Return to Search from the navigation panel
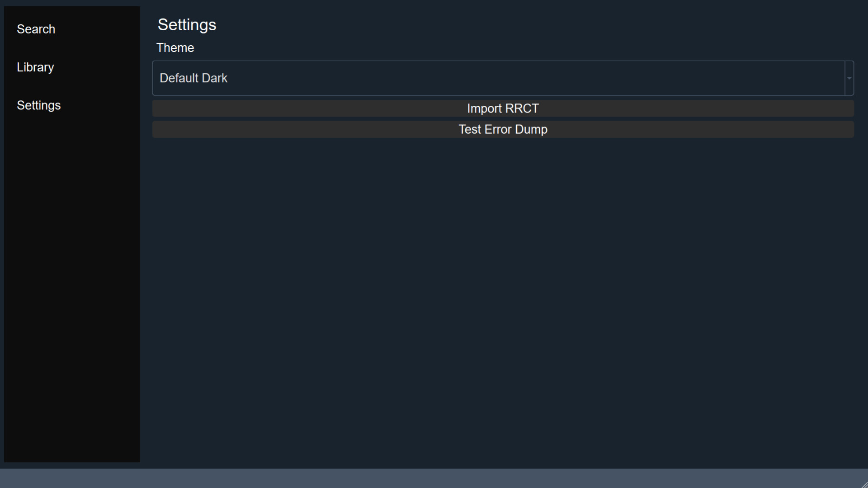The image size is (868, 488). pos(36,29)
